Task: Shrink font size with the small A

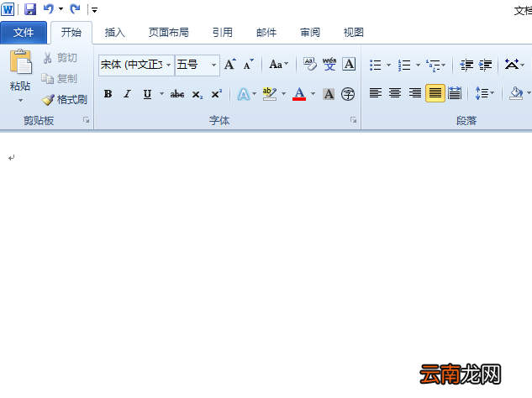Action: pyautogui.click(x=248, y=64)
